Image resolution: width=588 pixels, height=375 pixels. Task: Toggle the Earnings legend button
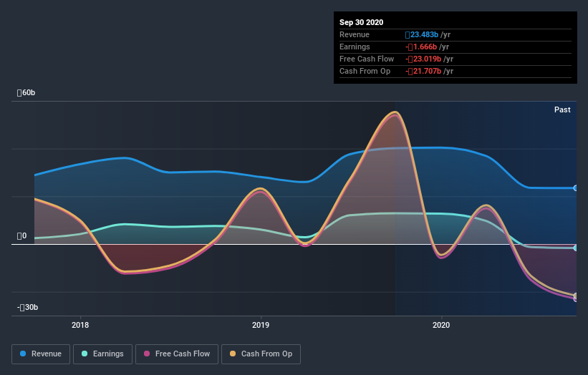(x=102, y=354)
